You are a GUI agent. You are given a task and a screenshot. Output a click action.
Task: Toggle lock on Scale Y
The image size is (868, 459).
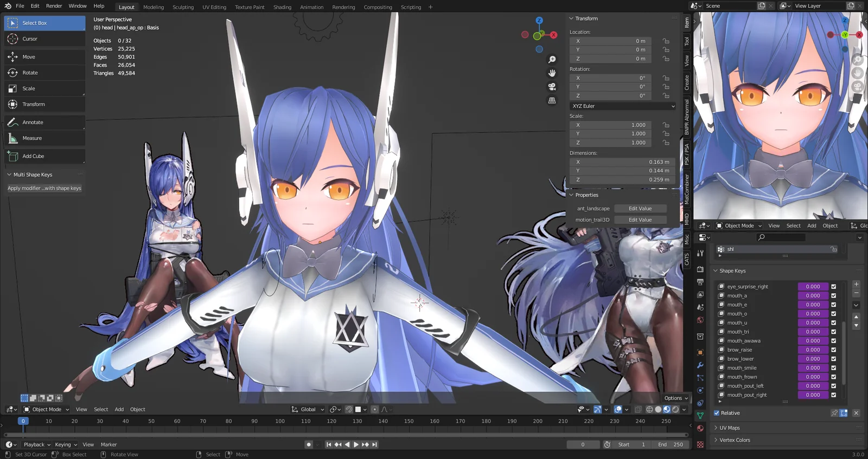(x=666, y=134)
